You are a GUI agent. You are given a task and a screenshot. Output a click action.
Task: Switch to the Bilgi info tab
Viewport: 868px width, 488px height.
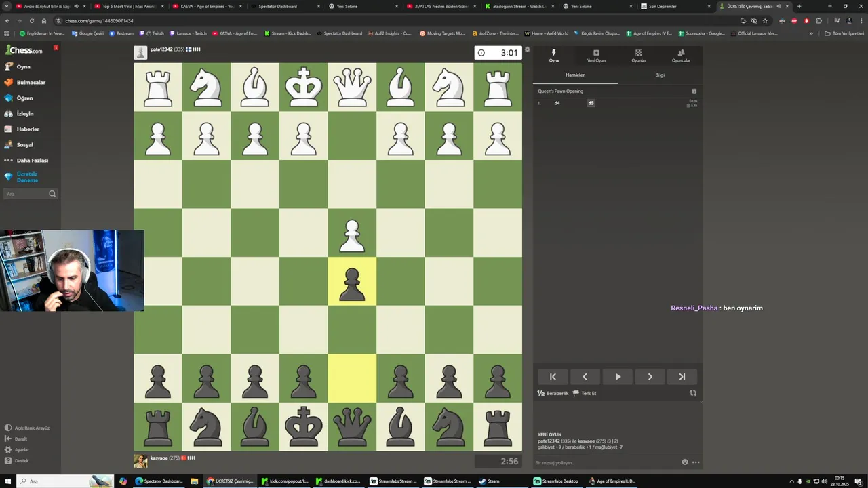pos(660,75)
